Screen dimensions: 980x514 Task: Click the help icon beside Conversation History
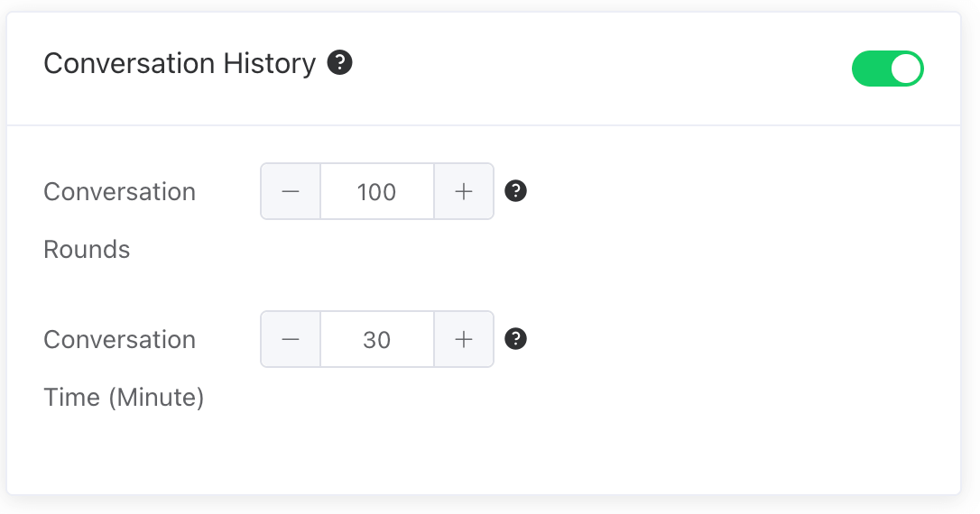coord(339,63)
